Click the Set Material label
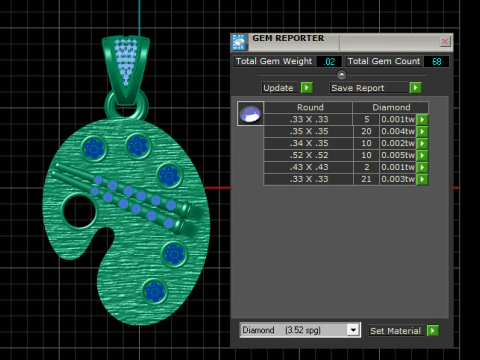This screenshot has width=480, height=360. click(x=395, y=331)
